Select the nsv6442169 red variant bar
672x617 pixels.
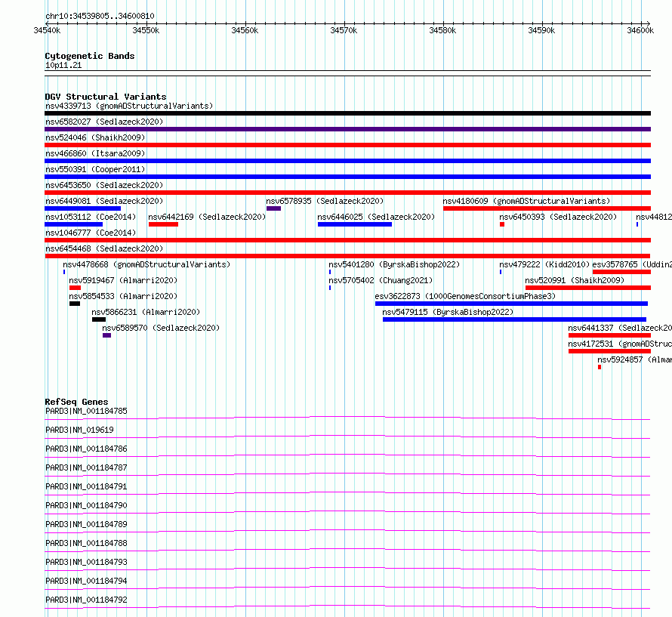[x=163, y=224]
